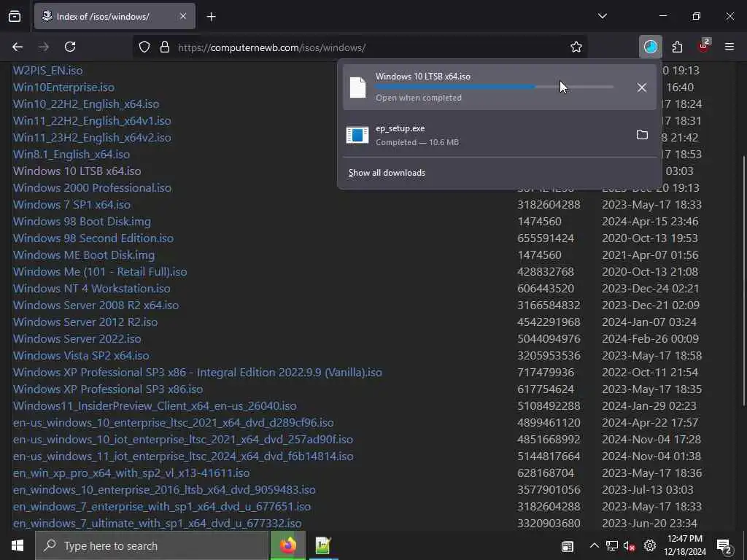The width and height of the screenshot is (747, 560).
Task: View site security padlock info
Action: pos(165,47)
